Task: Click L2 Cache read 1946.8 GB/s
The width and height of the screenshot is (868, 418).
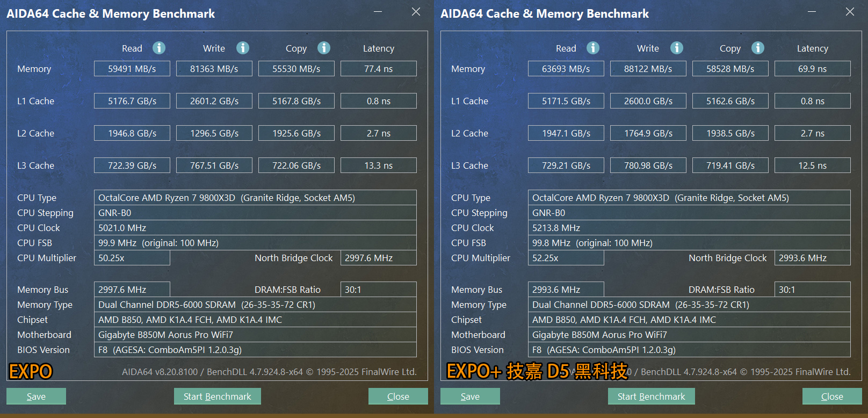Action: (x=132, y=133)
